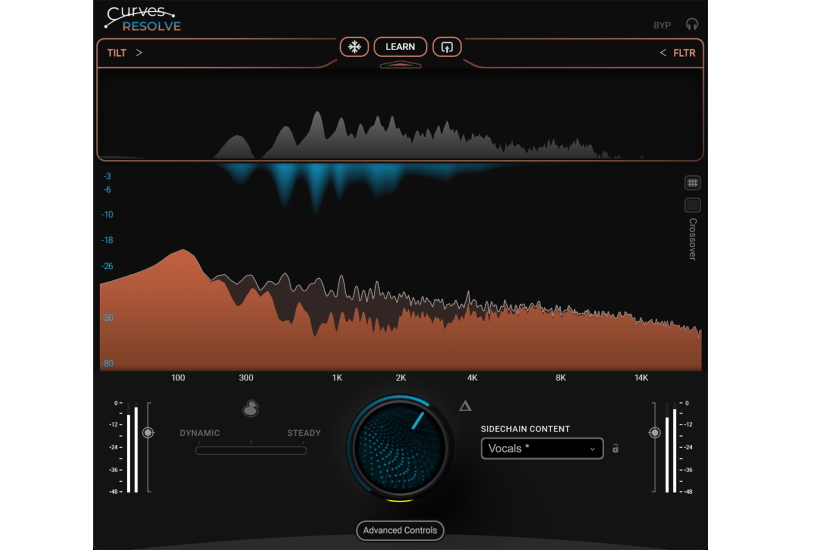
Task: Click the DYNAMIC label
Action: [199, 433]
